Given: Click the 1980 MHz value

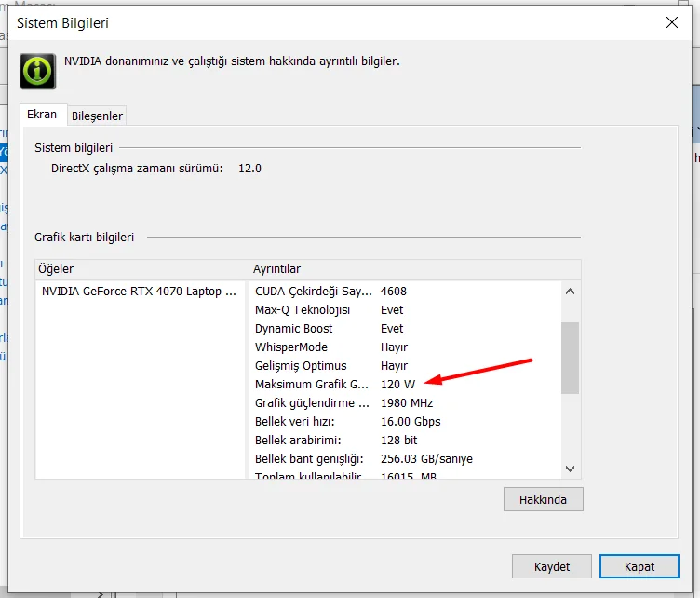Looking at the screenshot, I should click(x=407, y=402).
